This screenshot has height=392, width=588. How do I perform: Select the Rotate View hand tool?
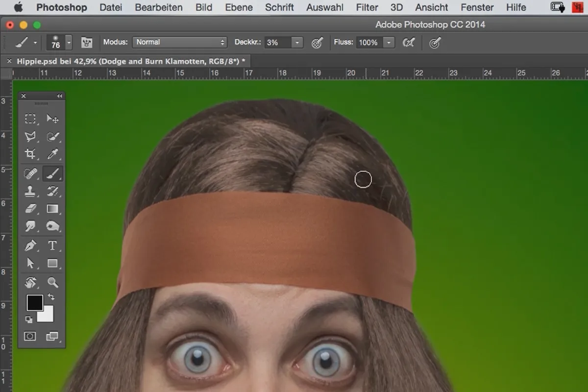pyautogui.click(x=30, y=282)
